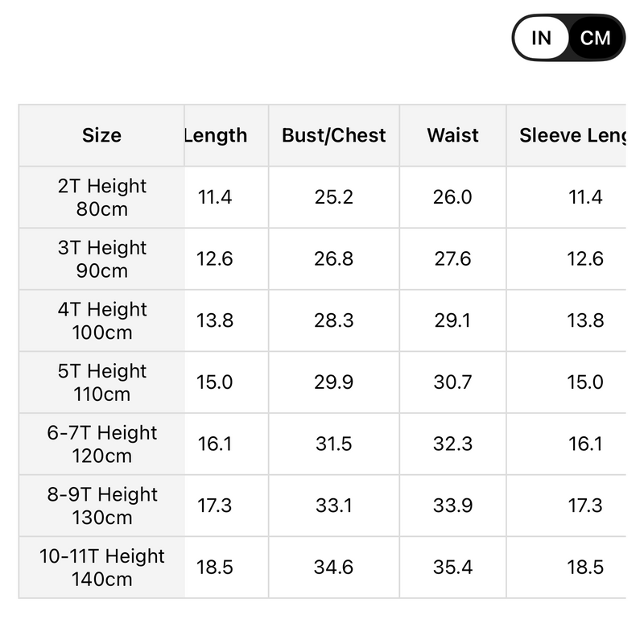Viewport: 644px width, 644px height.
Task: Click the 32.3 Waist value for 6-7T
Action: pyautogui.click(x=452, y=444)
